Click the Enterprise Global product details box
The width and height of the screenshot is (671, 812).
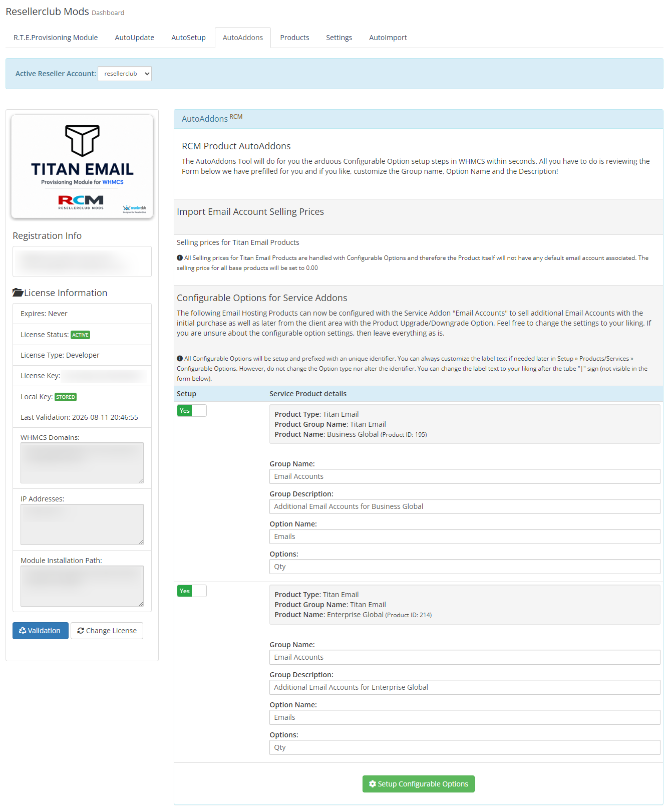pos(465,605)
